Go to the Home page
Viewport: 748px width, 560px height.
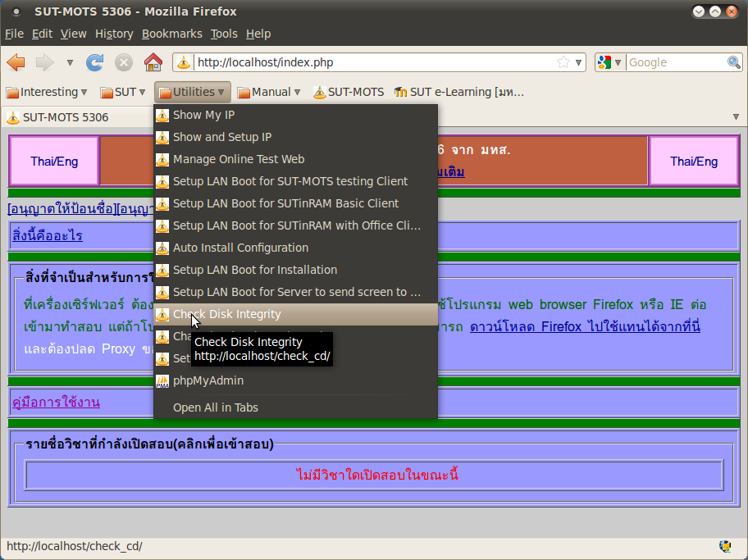pyautogui.click(x=153, y=62)
